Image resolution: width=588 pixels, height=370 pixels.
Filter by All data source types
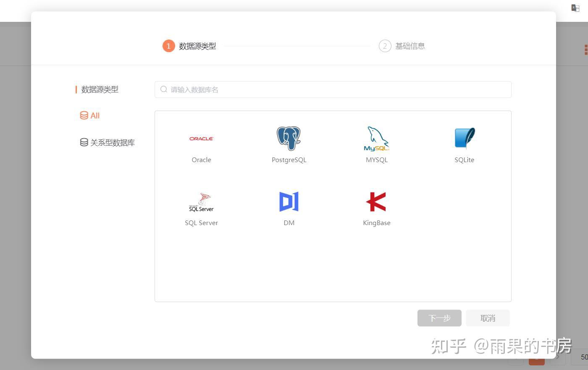[x=90, y=115]
